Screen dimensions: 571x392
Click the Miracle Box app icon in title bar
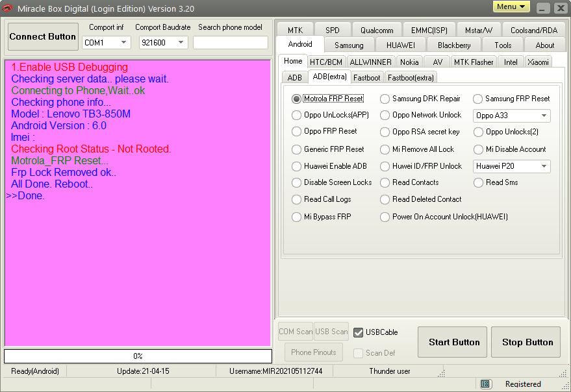pos(8,8)
